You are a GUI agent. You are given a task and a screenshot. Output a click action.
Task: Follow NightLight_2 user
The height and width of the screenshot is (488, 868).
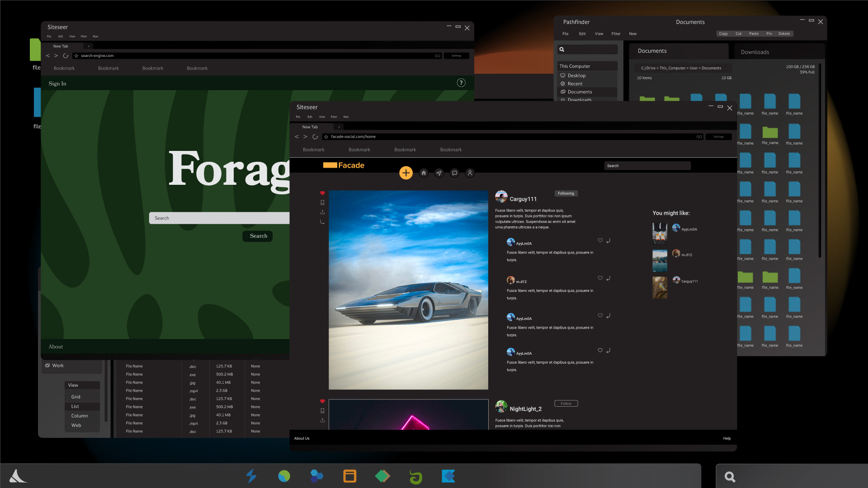566,404
